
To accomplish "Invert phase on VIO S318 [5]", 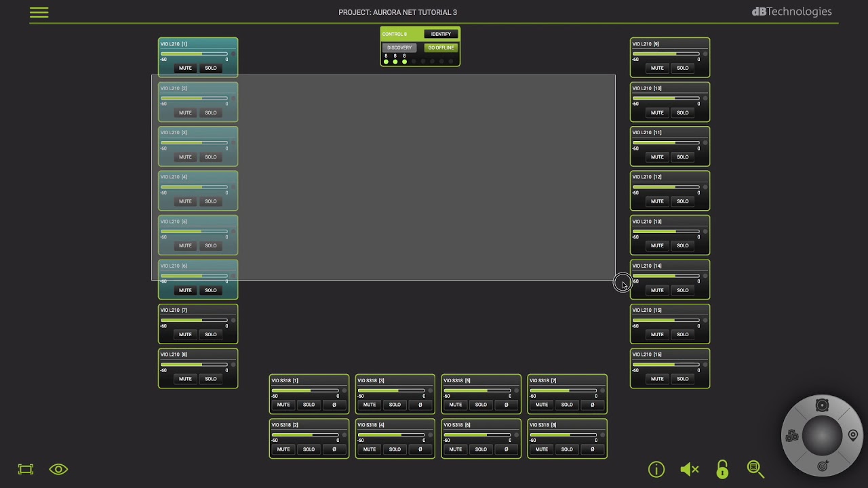I will click(x=507, y=405).
